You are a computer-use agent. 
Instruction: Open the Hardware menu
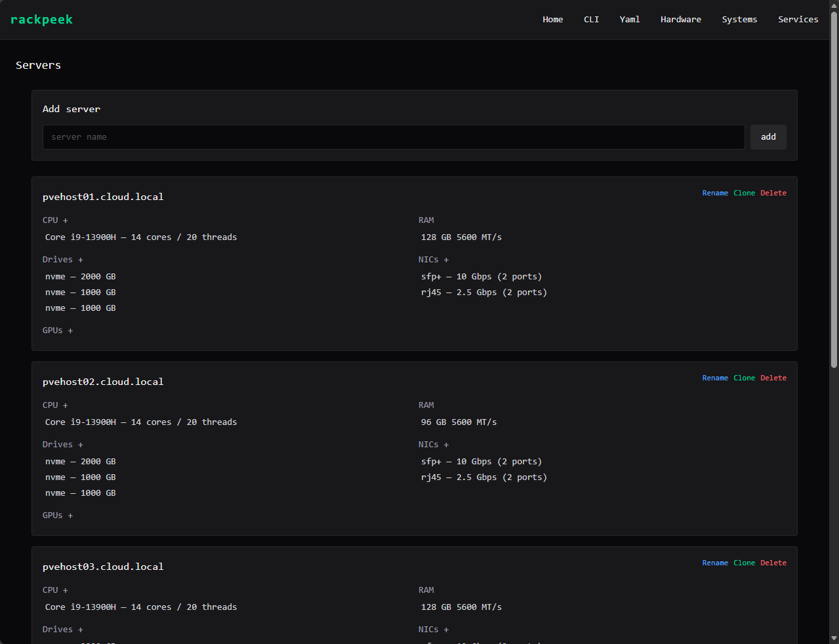tap(680, 20)
